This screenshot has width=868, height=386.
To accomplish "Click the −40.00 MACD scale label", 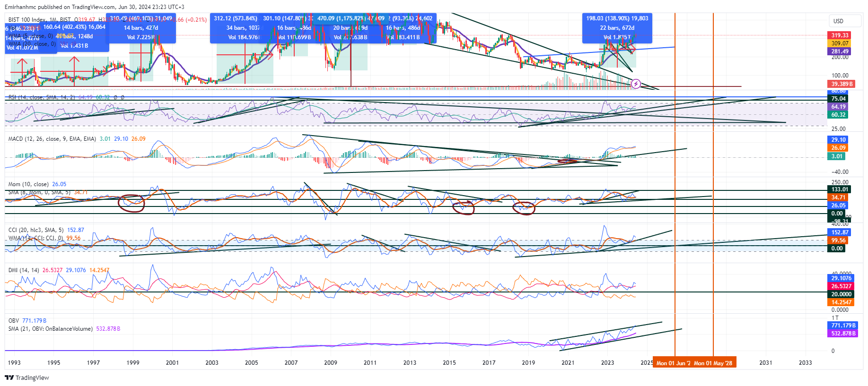I will [x=840, y=172].
